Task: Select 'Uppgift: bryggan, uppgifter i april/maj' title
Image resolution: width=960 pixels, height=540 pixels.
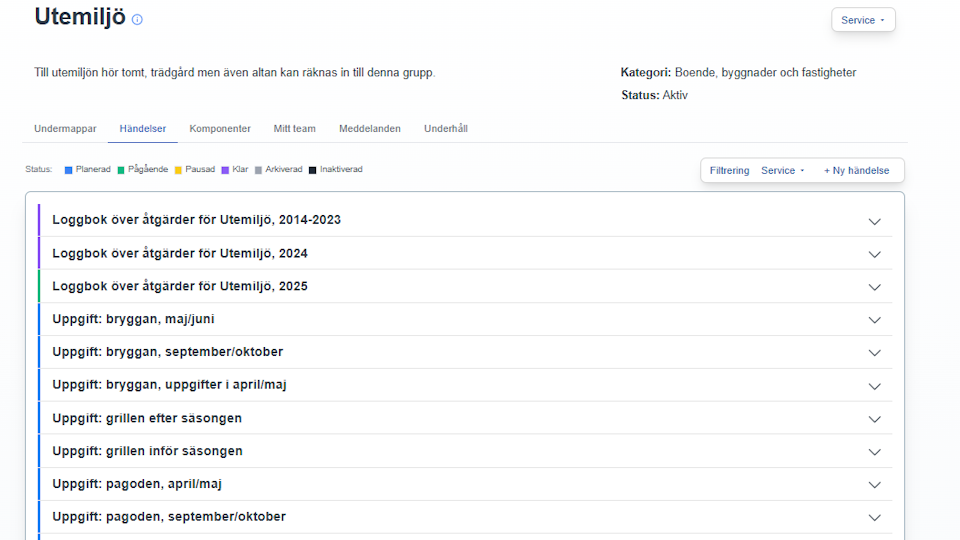Action: pos(170,385)
